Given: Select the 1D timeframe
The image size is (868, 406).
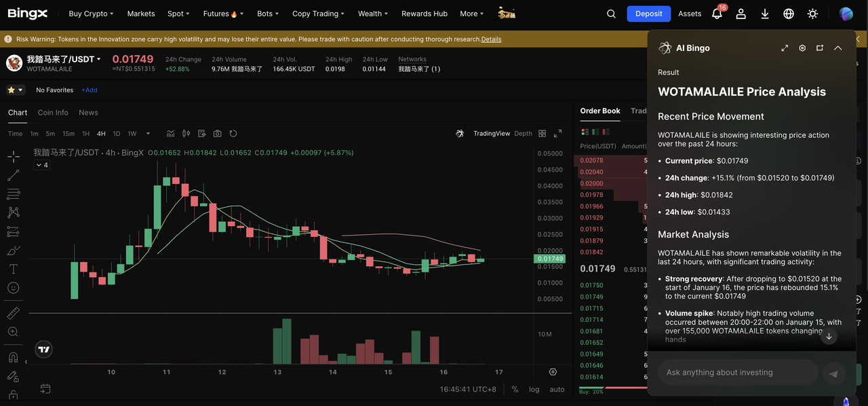Looking at the screenshot, I should [117, 134].
